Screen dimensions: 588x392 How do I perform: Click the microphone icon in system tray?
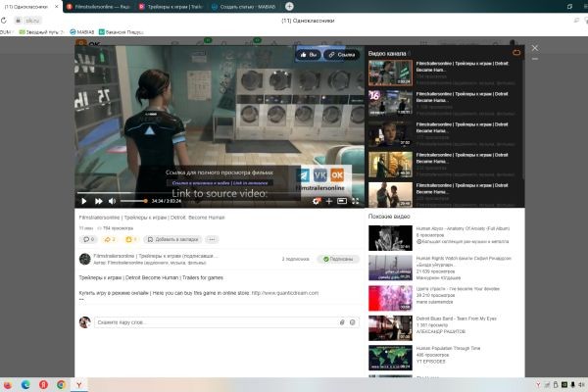pos(572,385)
